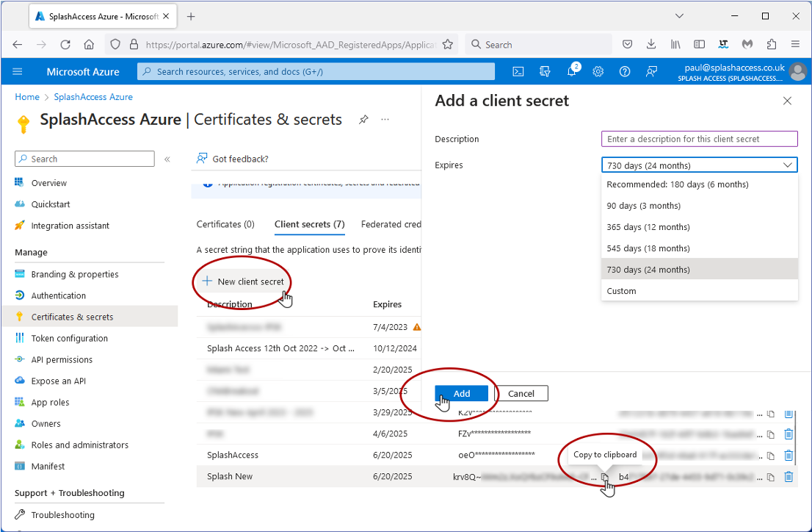Focus the left menu Search box
Image resolution: width=812 pixels, height=532 pixels.
tap(84, 159)
